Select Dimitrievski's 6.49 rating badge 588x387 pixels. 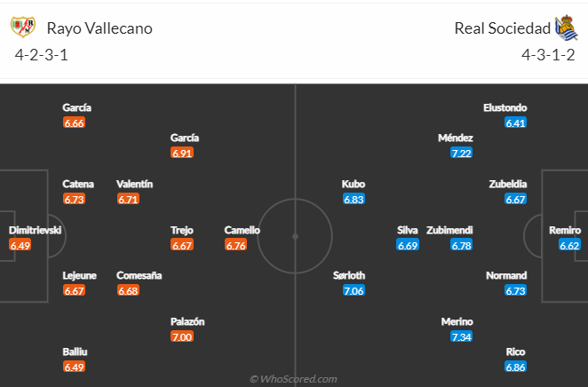pyautogui.click(x=20, y=245)
